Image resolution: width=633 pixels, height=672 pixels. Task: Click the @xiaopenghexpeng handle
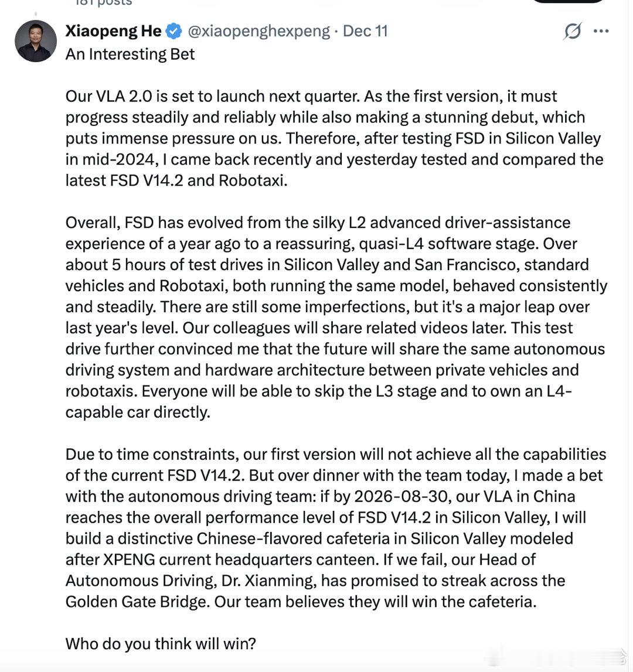[258, 31]
